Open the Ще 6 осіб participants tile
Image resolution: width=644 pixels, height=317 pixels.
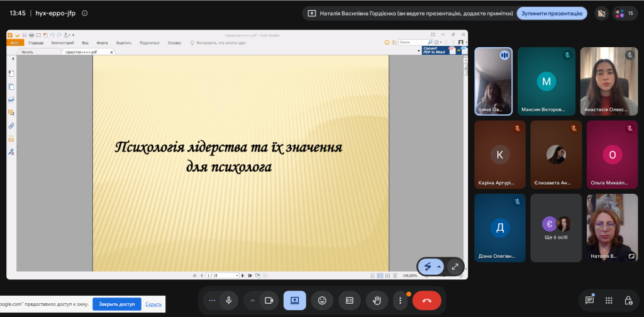click(556, 228)
